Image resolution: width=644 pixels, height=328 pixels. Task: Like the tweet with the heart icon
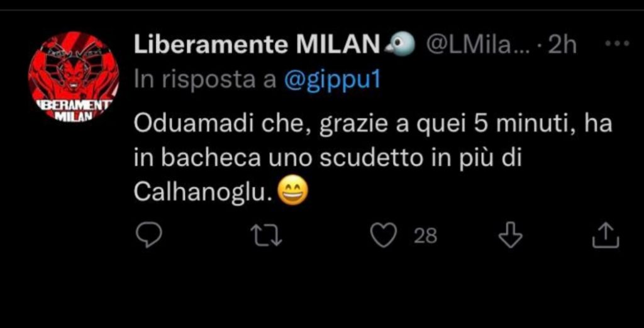click(x=383, y=236)
